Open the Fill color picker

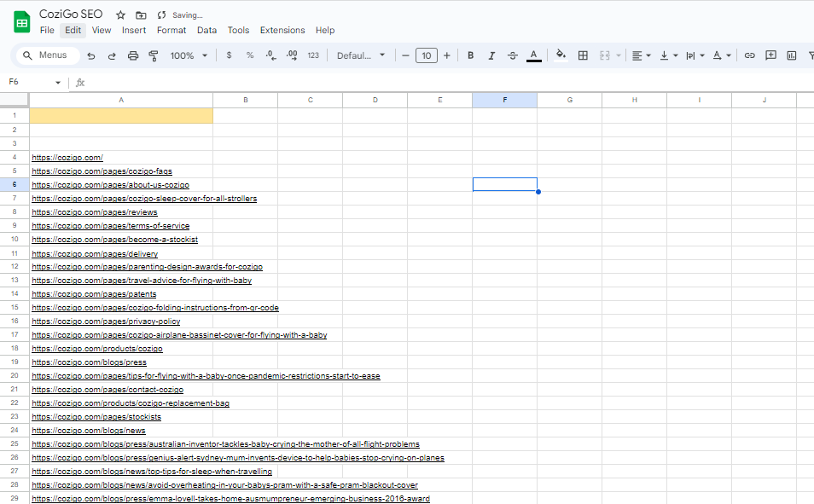[560, 55]
